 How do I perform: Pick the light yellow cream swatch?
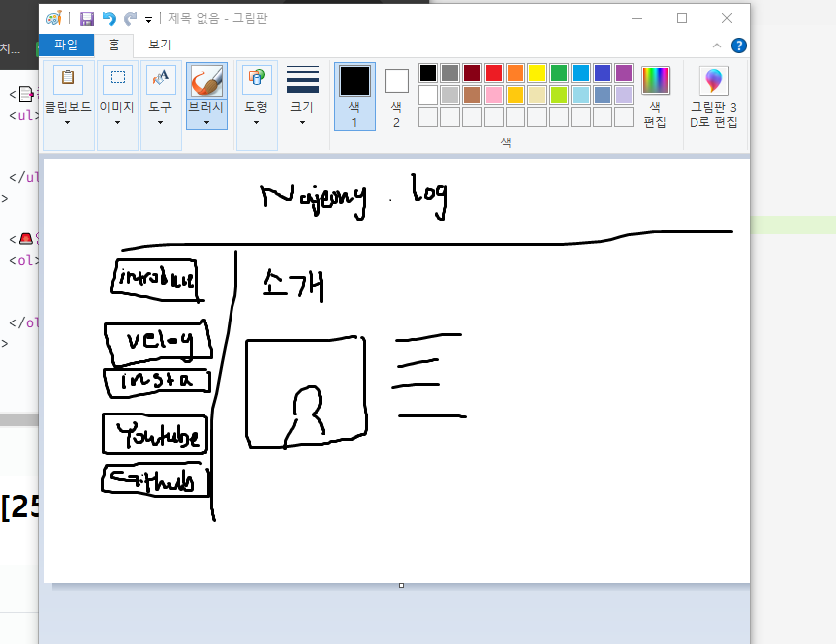tap(537, 95)
